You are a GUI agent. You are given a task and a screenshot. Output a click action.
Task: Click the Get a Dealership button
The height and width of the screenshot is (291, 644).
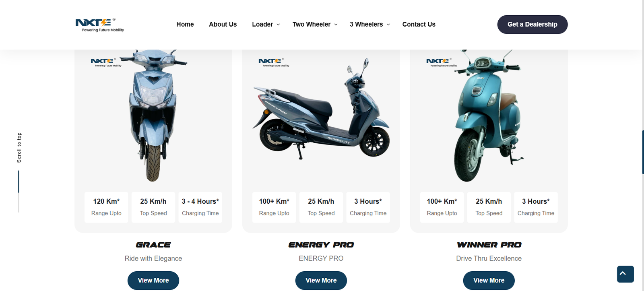click(x=532, y=25)
